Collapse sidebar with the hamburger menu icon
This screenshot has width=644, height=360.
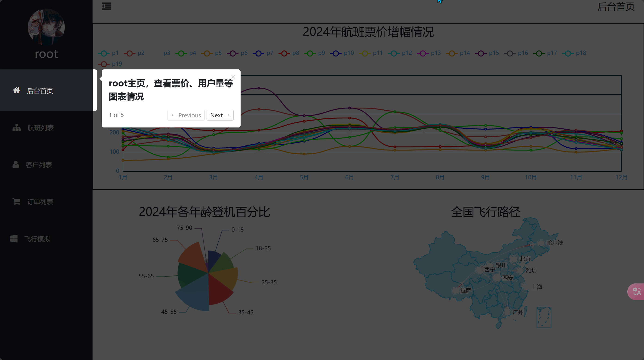106,6
